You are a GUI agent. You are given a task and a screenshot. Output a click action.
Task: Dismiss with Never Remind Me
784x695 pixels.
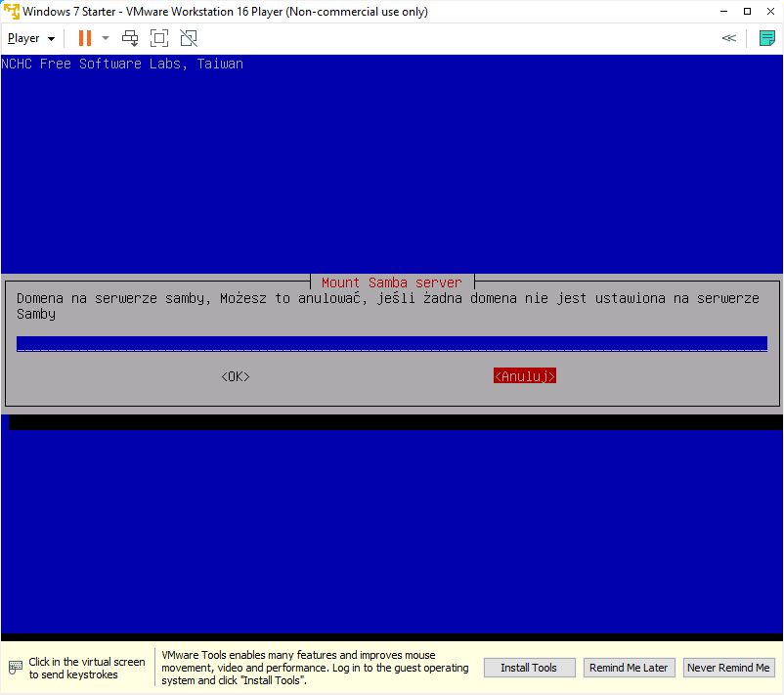pyautogui.click(x=728, y=668)
